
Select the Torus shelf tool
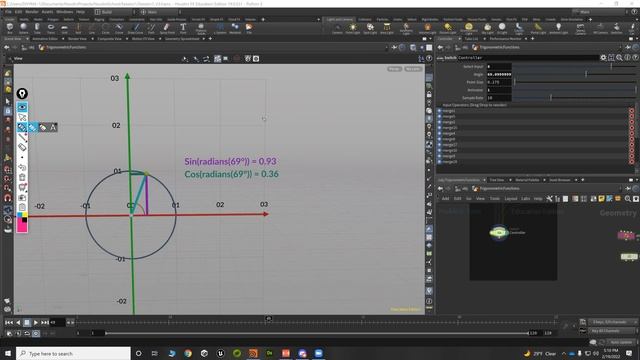51,28
